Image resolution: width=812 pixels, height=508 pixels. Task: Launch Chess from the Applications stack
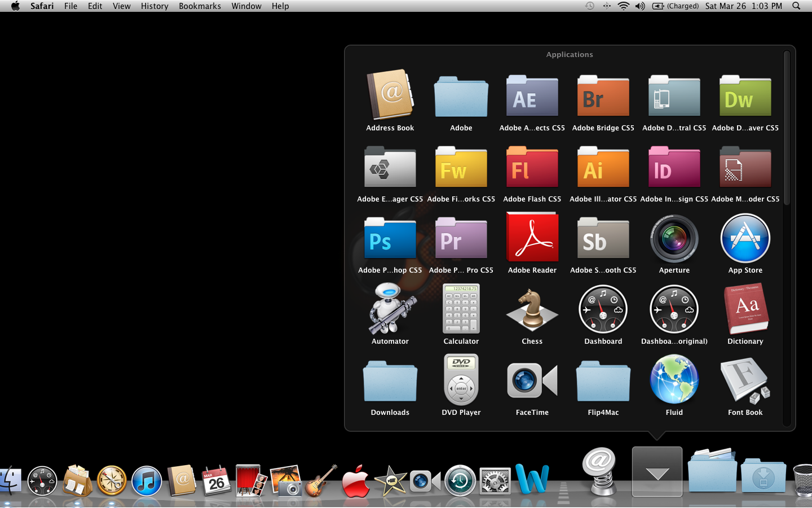pyautogui.click(x=532, y=310)
